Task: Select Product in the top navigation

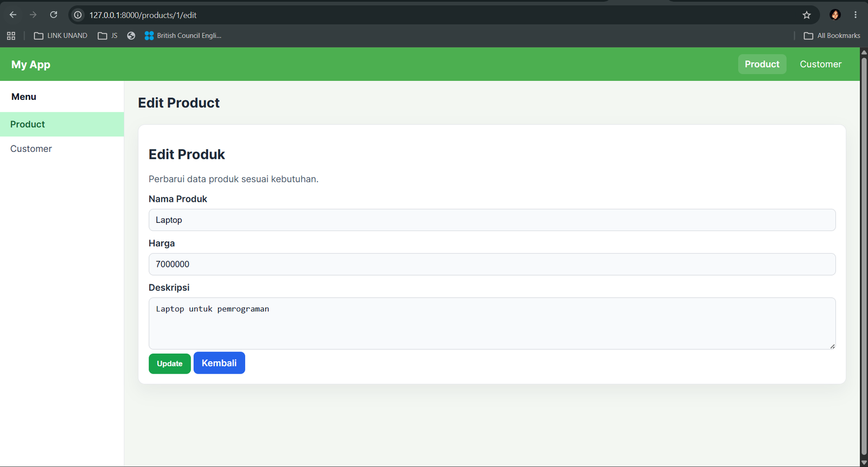Action: pos(762,64)
